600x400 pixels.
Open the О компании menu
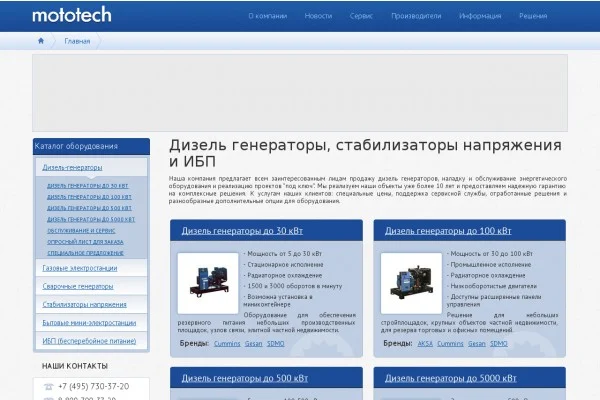(x=267, y=16)
